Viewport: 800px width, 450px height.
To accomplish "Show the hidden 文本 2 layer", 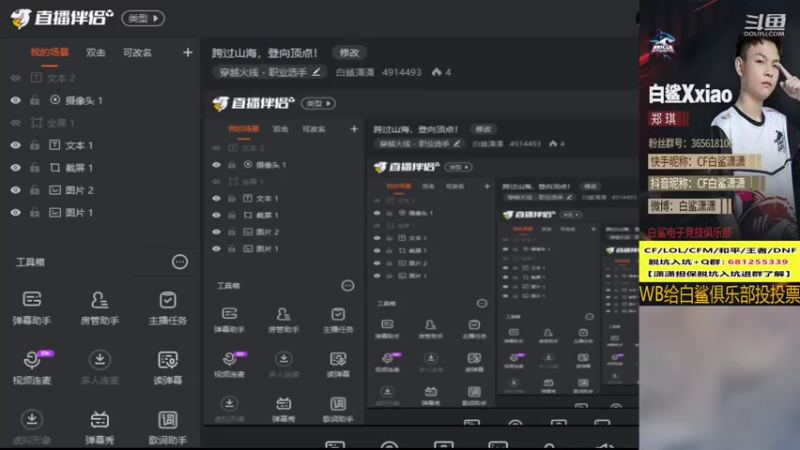I will click(16, 78).
